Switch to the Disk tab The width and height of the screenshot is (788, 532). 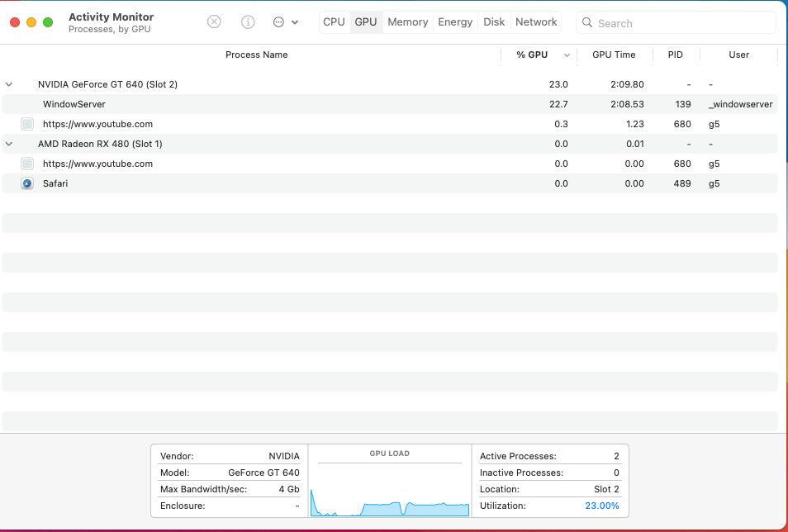[494, 22]
